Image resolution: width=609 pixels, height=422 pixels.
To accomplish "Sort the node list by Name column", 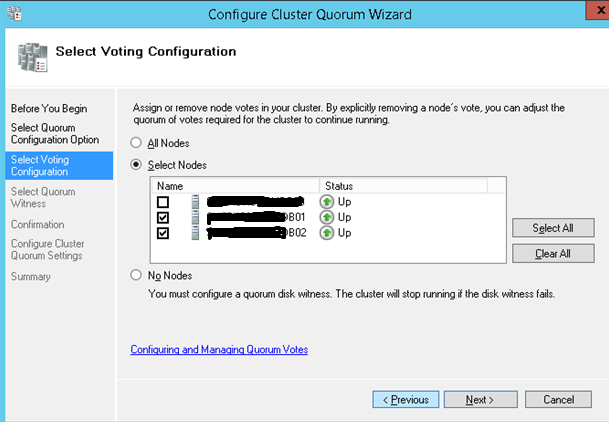I will tap(235, 186).
